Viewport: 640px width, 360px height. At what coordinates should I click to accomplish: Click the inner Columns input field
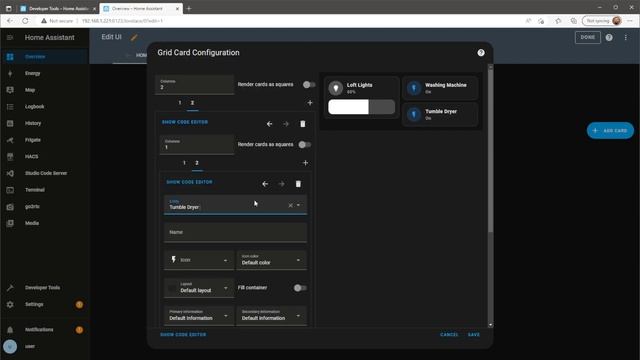coord(197,144)
